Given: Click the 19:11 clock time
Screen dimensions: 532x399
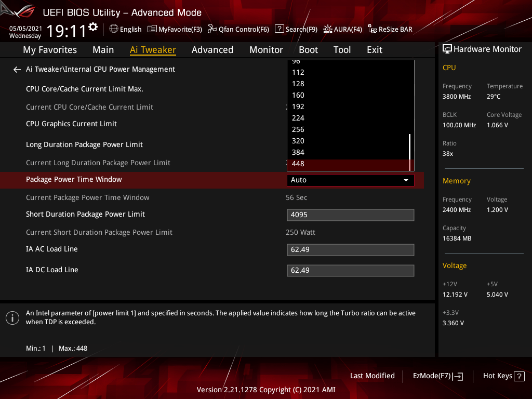Looking at the screenshot, I should pos(66,31).
